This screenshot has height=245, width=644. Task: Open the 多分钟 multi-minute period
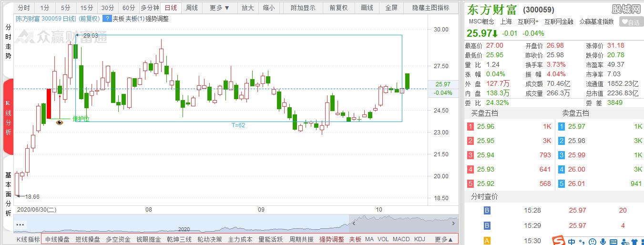(149, 8)
